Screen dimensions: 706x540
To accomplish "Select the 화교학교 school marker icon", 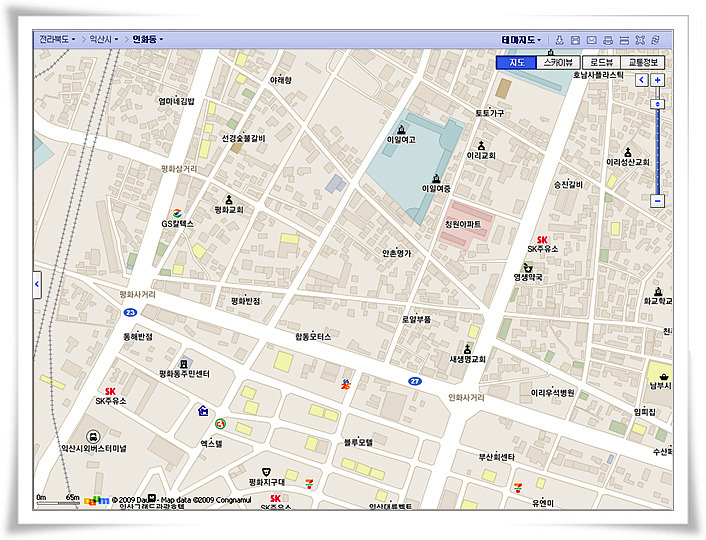I will point(658,291).
